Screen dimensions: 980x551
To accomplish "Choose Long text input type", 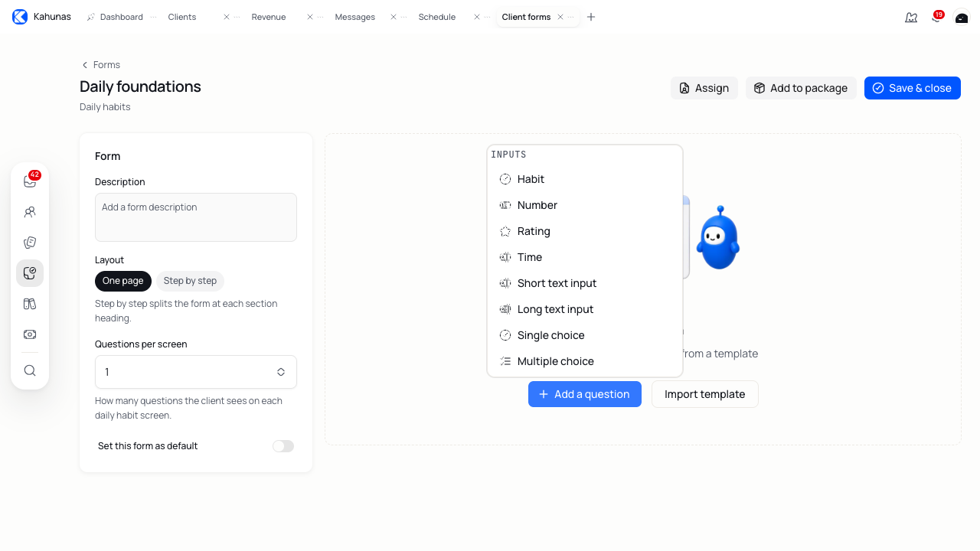I will tap(585, 309).
